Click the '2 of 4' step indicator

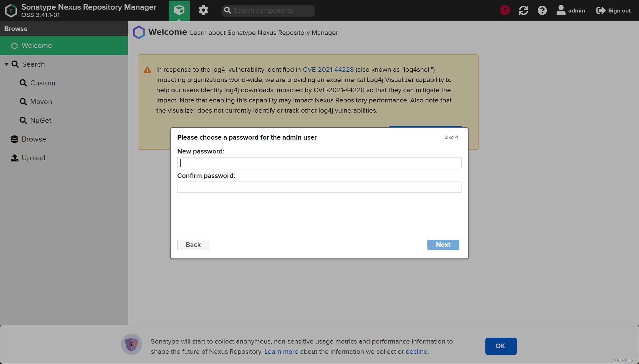point(451,137)
